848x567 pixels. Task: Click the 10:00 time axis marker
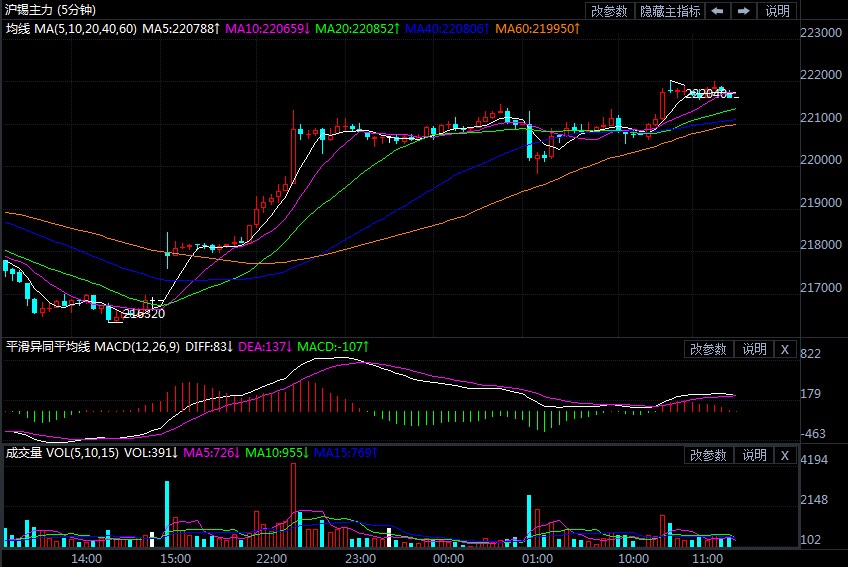633,559
